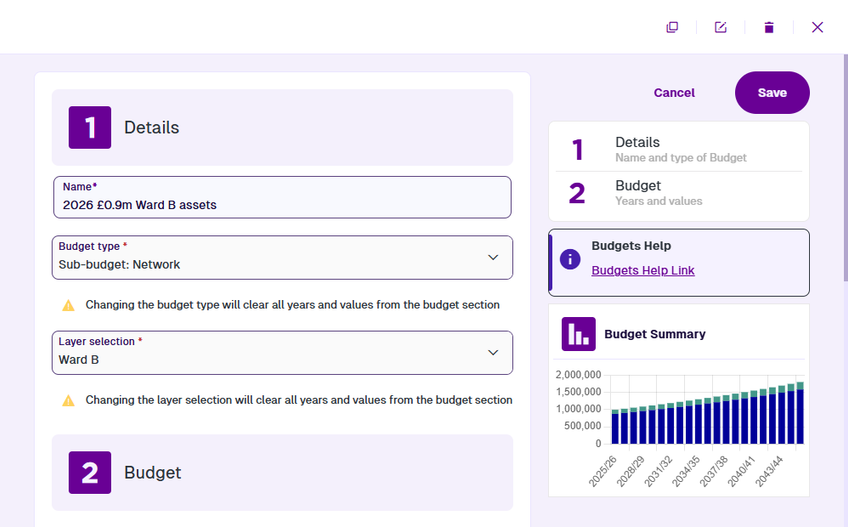Click the Budget section heading
This screenshot has height=527, width=848.
[153, 472]
